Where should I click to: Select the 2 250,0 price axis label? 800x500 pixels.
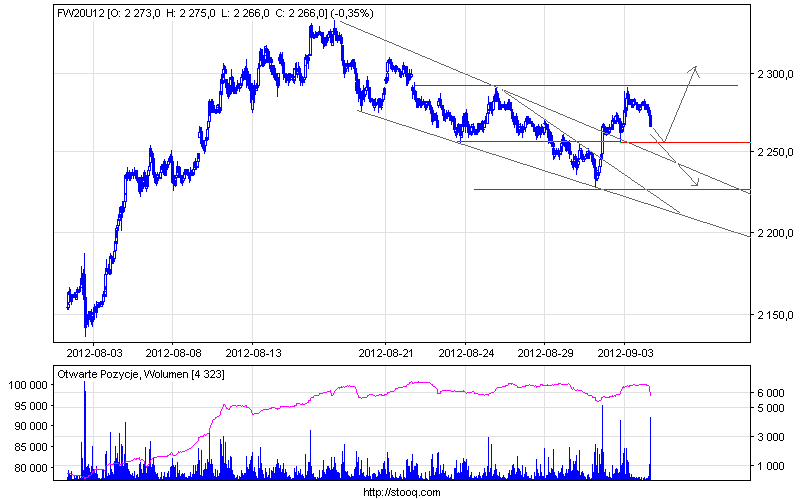(775, 152)
